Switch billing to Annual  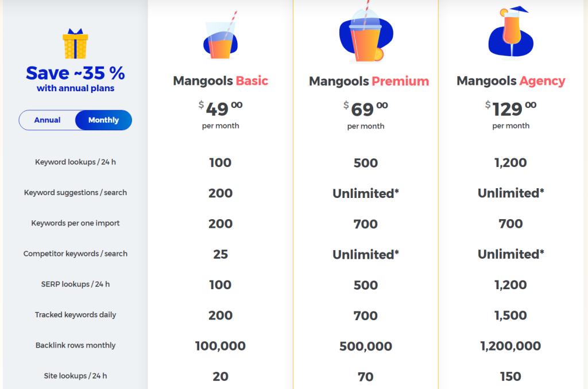tap(47, 120)
